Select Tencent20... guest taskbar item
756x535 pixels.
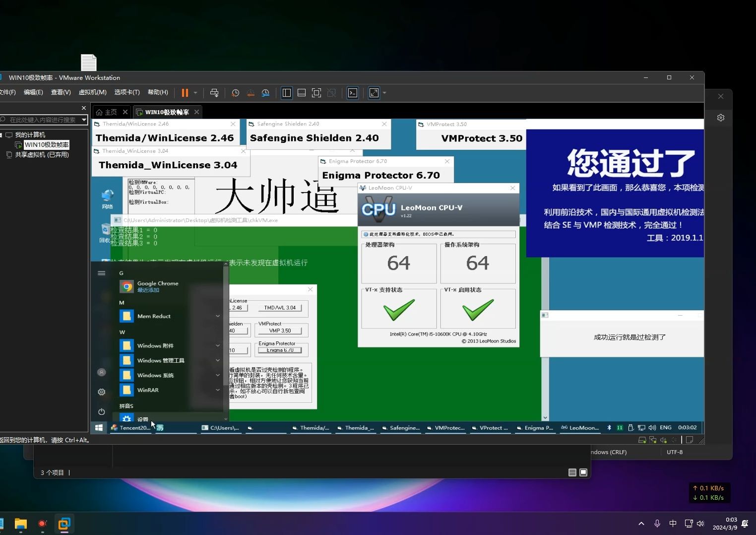[x=130, y=428]
